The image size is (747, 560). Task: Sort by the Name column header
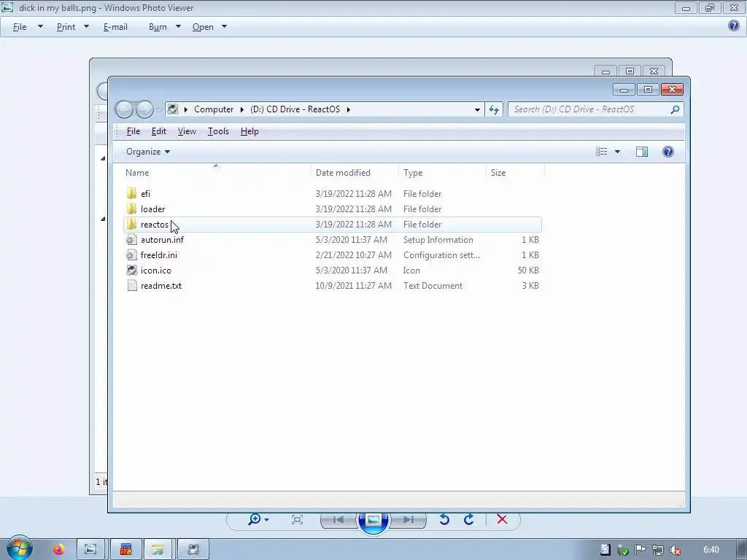tap(216, 172)
